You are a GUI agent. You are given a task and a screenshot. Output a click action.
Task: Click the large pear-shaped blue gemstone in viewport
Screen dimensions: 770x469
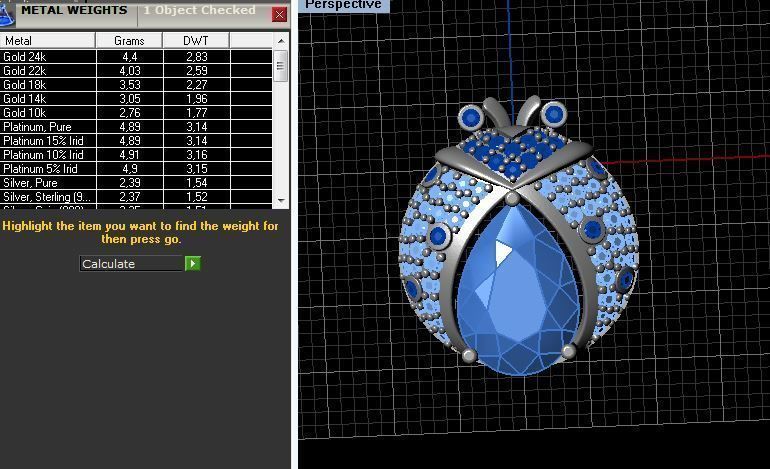(x=518, y=290)
